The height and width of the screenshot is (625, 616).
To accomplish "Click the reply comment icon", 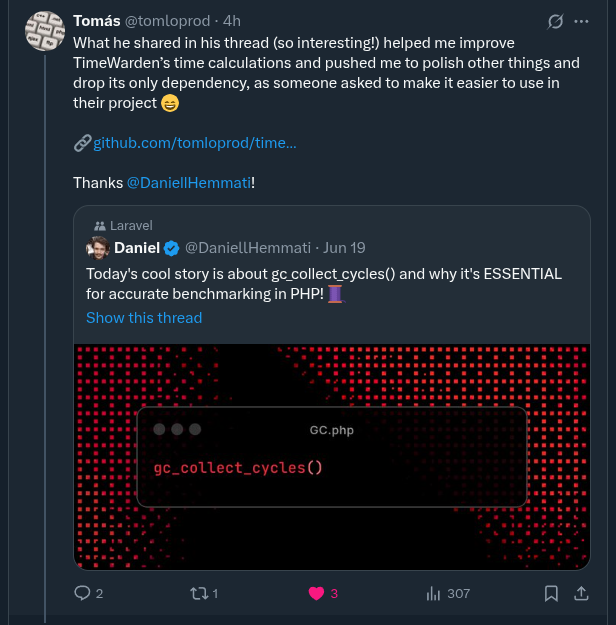I will coord(83,593).
